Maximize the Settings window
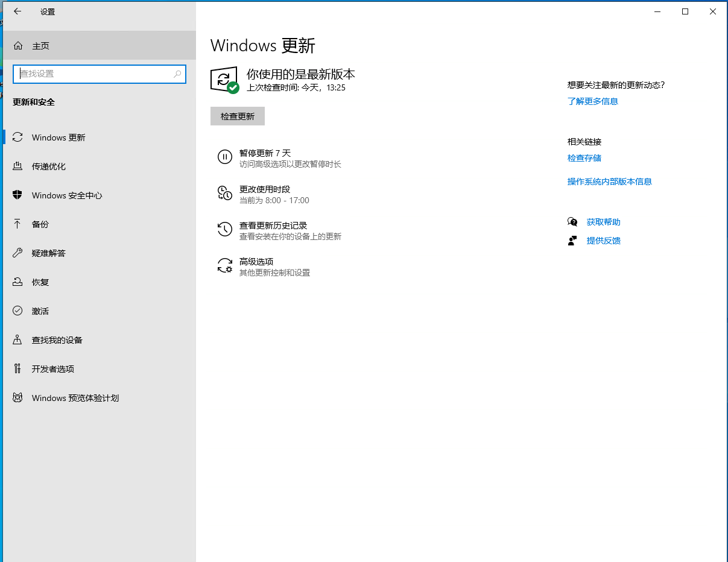The image size is (728, 562). coord(685,11)
